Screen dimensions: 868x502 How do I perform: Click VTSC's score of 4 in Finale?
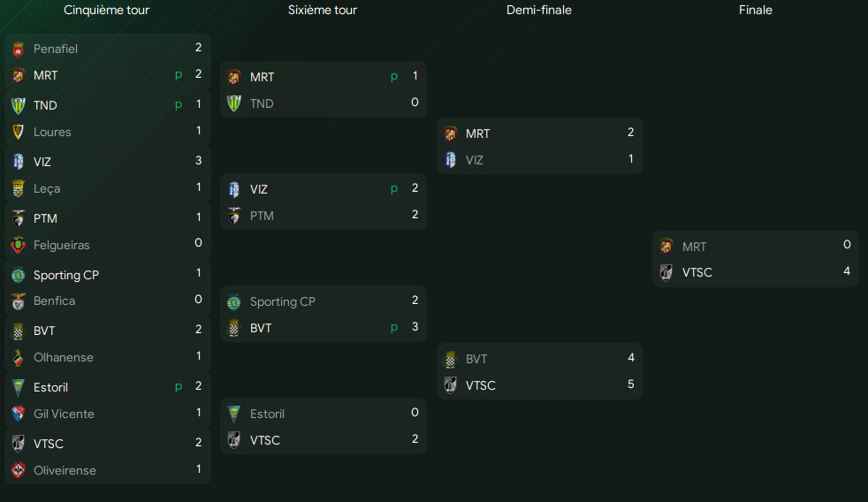click(x=847, y=271)
